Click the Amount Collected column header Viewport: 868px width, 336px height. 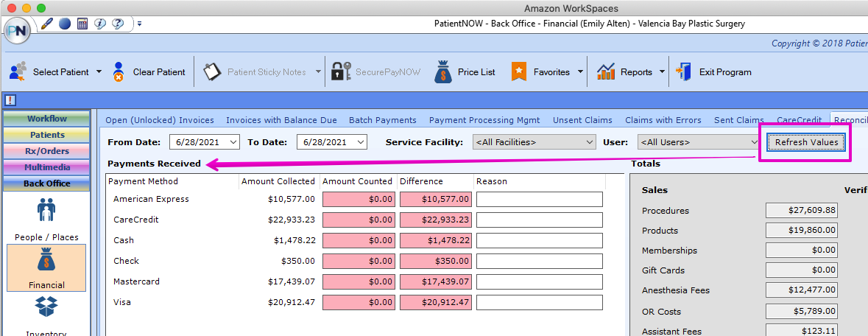pyautogui.click(x=279, y=181)
